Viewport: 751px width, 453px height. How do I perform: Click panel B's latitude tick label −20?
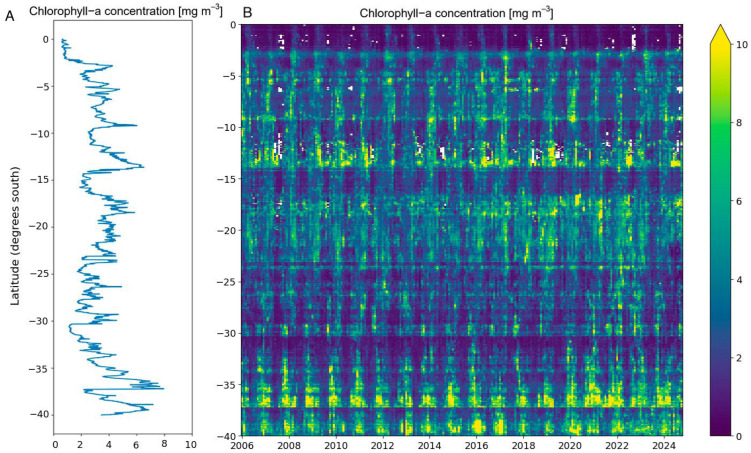(x=227, y=230)
